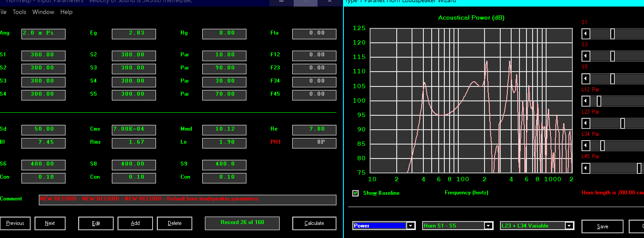This screenshot has width=644, height=238.
Task: Open the Tools menu
Action: click(x=19, y=12)
